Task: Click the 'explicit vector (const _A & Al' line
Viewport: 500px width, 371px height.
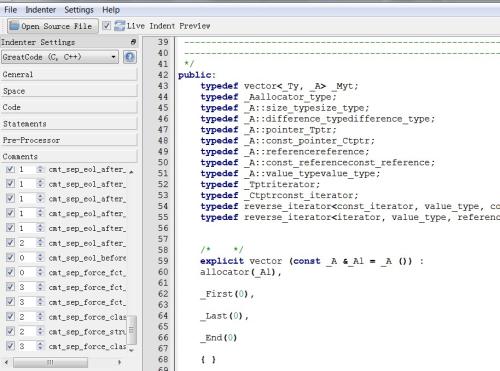Action: coord(312,261)
